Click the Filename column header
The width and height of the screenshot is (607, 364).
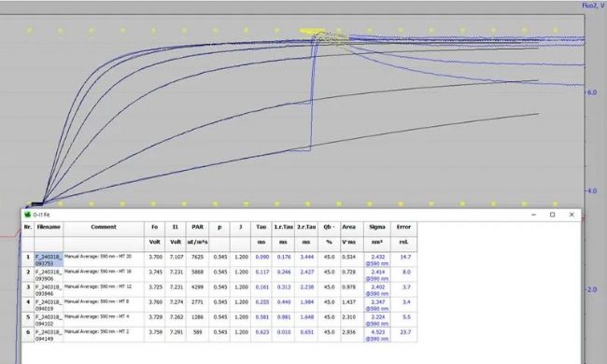click(x=49, y=227)
